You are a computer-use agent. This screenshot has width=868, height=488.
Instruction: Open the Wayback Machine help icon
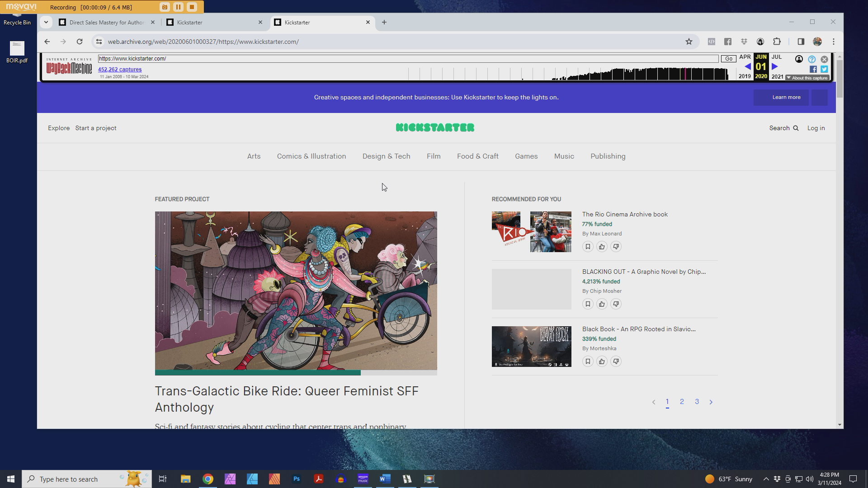coord(812,59)
